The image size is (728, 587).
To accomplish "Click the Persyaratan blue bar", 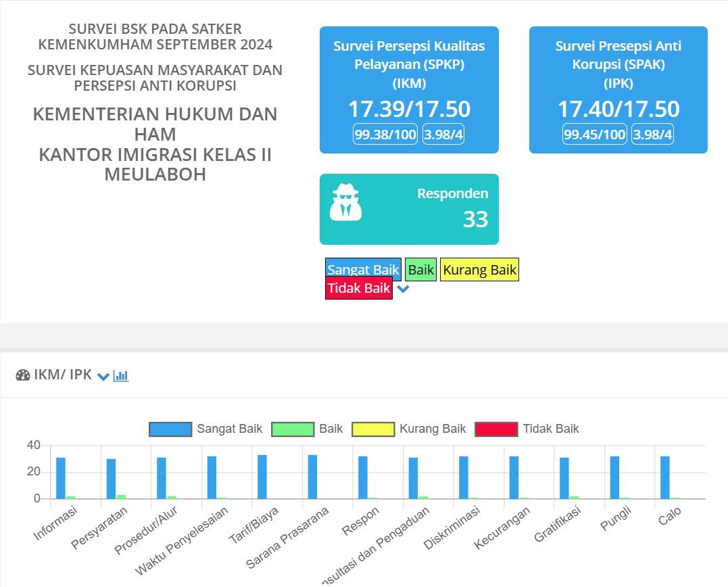I will click(111, 479).
